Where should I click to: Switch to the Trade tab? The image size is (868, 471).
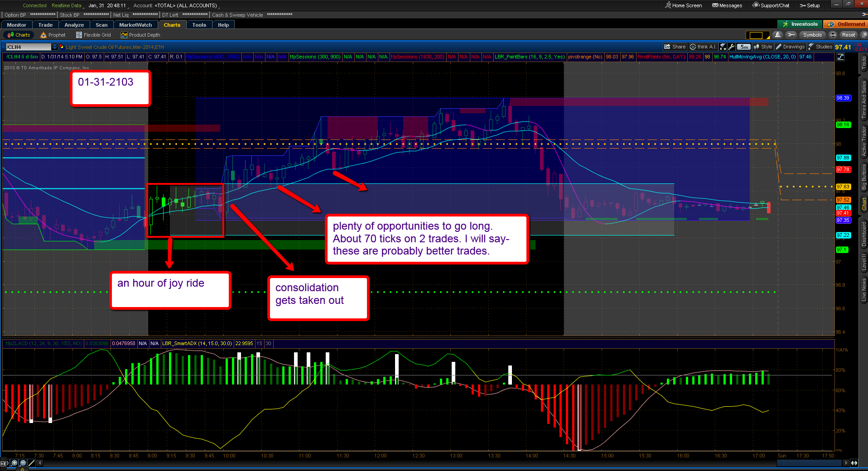tap(45, 25)
